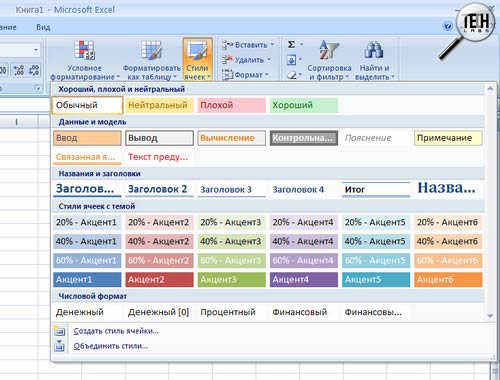
Task: Apply the Обычный cell style
Action: (x=87, y=105)
